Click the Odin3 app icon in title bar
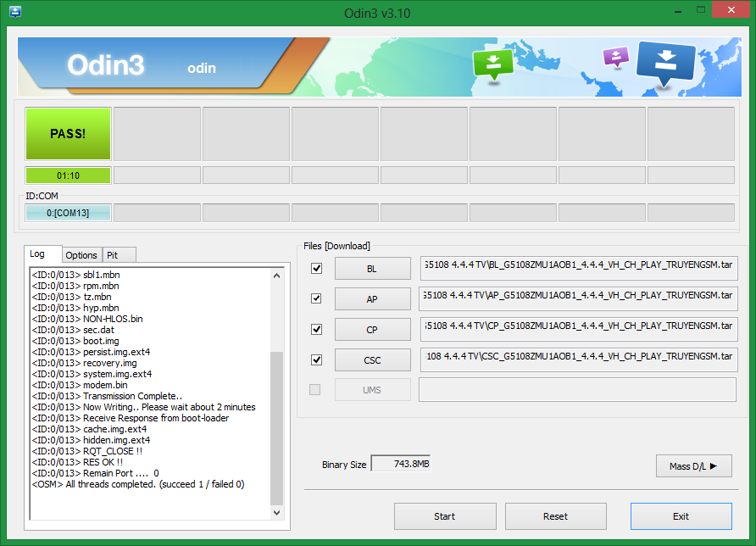 click(x=15, y=12)
